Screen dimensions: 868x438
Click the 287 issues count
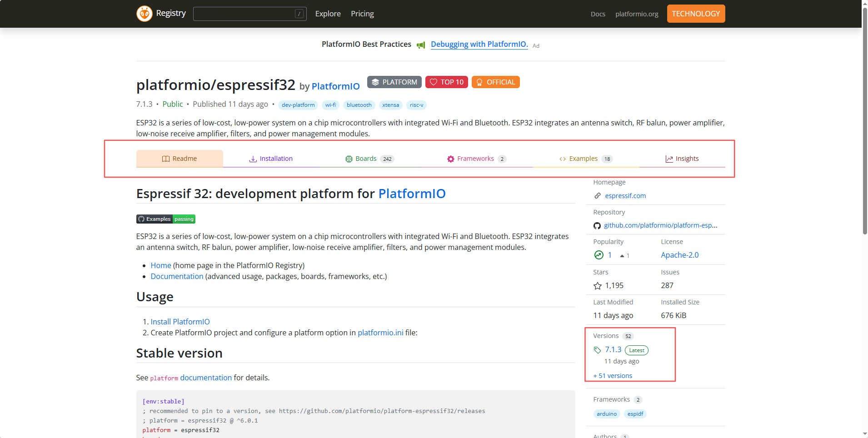tap(667, 285)
